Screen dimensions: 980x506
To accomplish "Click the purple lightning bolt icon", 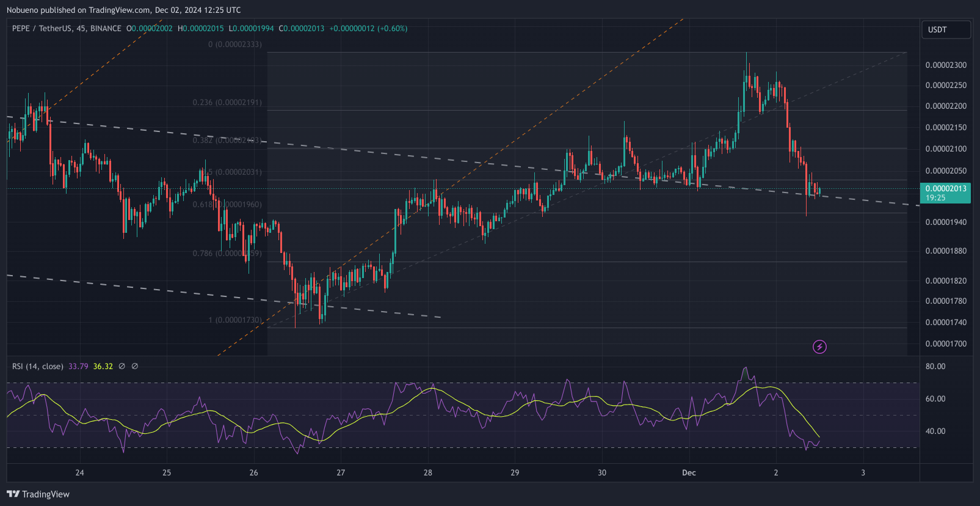I will (x=819, y=347).
